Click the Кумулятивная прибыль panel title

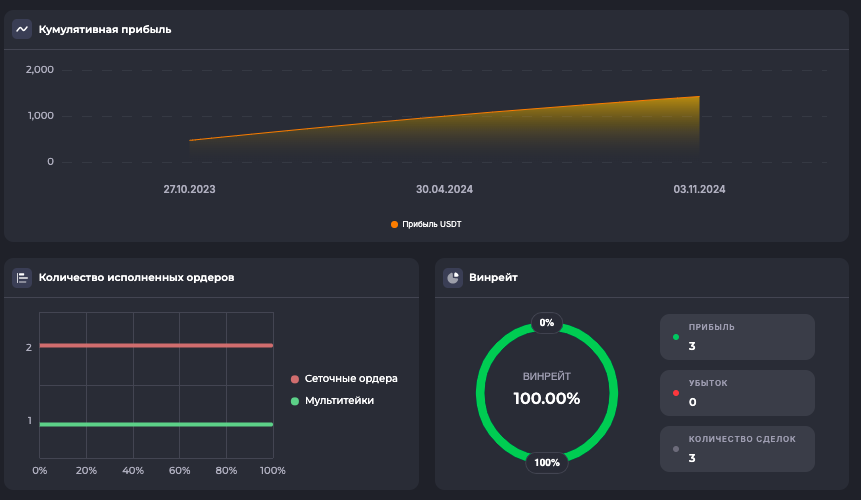105,29
